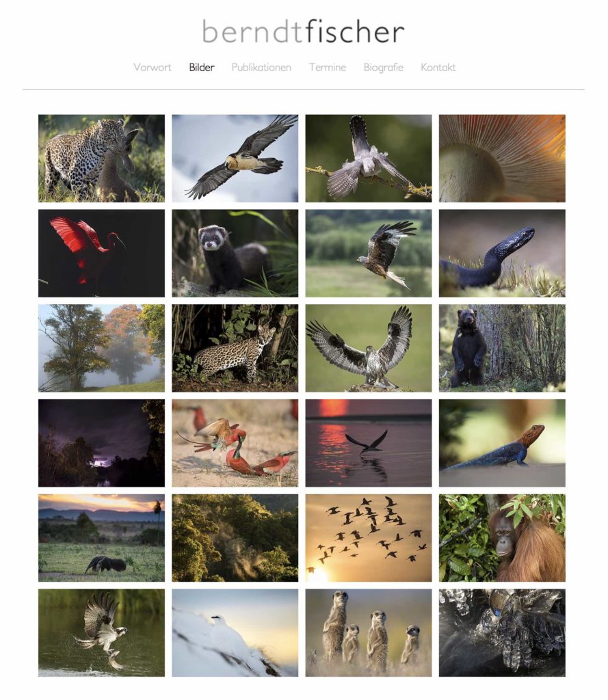View the foggy autumn trees photo
The image size is (608, 700).
click(x=101, y=348)
